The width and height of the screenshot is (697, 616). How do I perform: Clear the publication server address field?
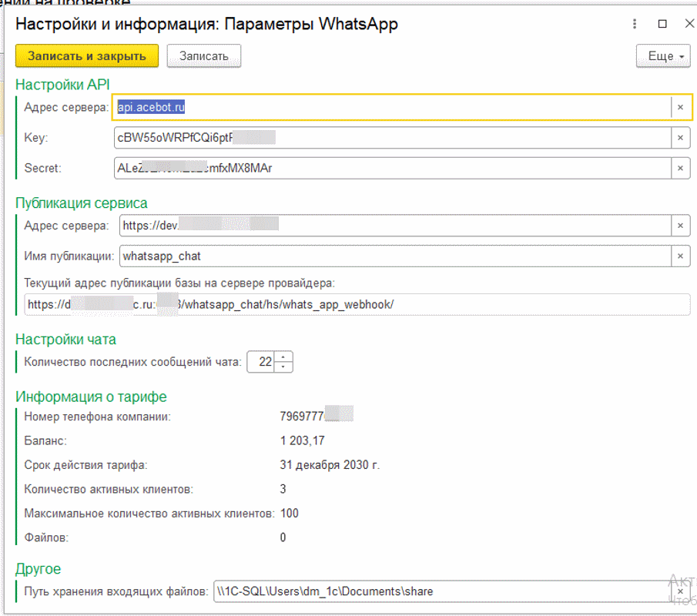(x=680, y=226)
